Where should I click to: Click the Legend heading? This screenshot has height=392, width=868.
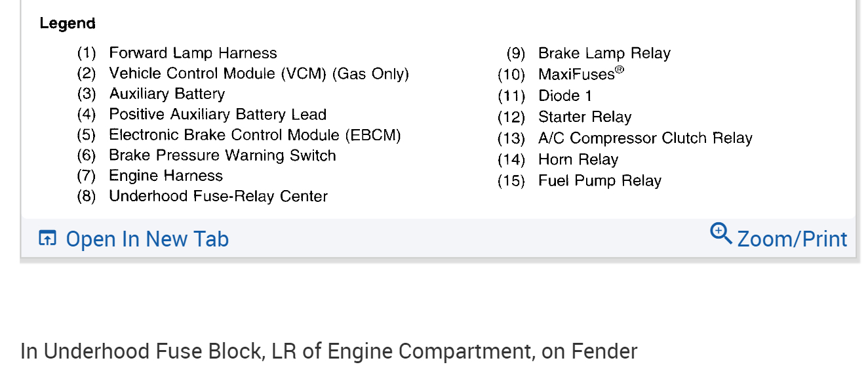[68, 24]
